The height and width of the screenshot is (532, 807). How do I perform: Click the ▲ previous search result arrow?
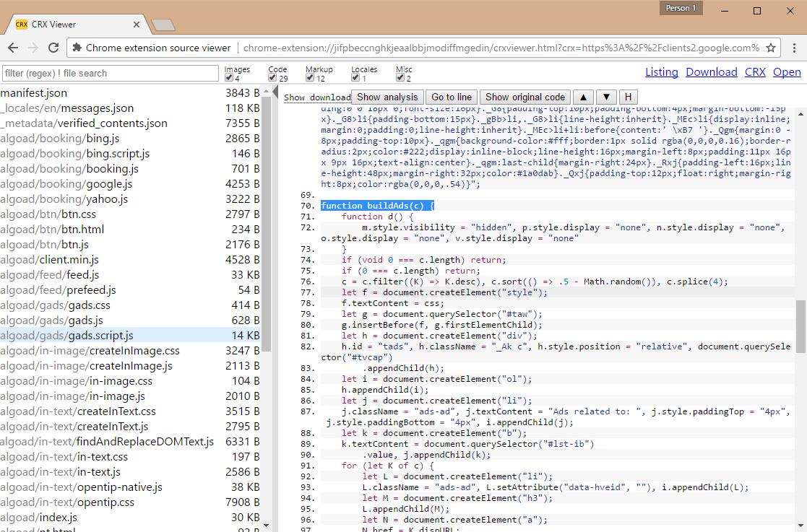(x=584, y=97)
